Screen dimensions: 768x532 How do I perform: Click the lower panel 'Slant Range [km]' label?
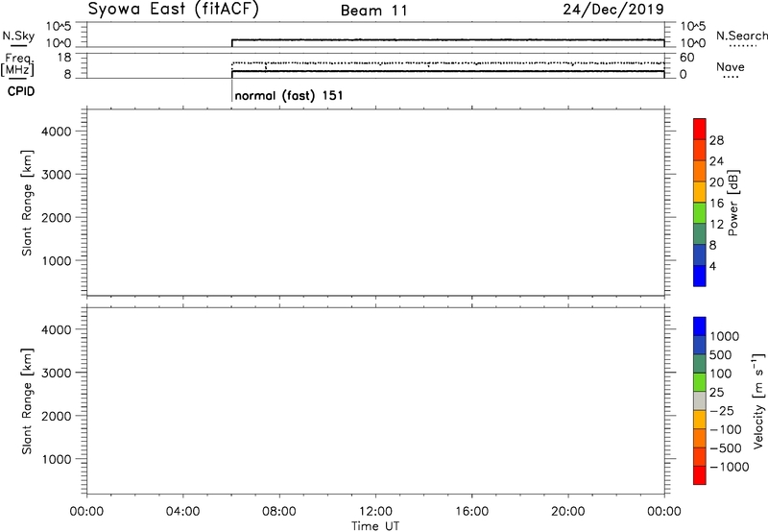[27, 401]
